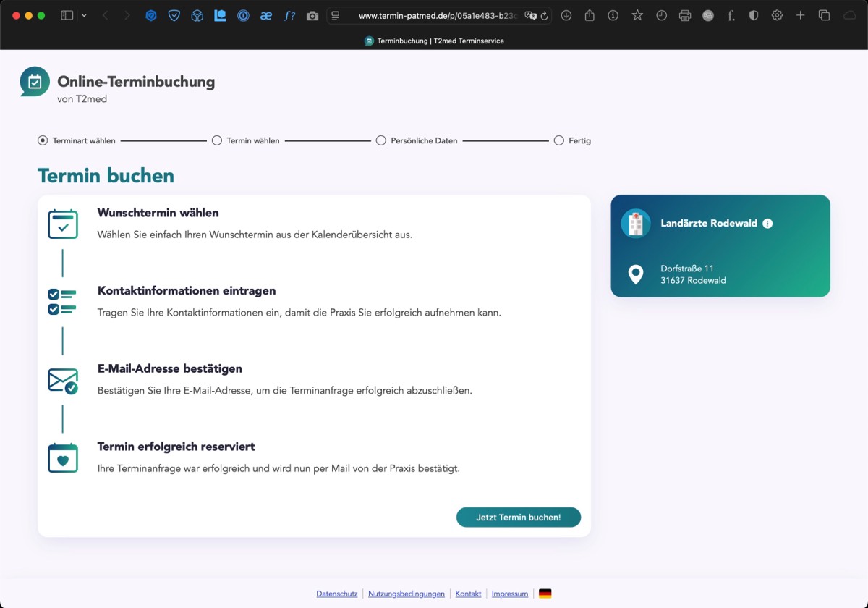Click the 'Wunschtermin wählen' calendar check icon

[63, 224]
